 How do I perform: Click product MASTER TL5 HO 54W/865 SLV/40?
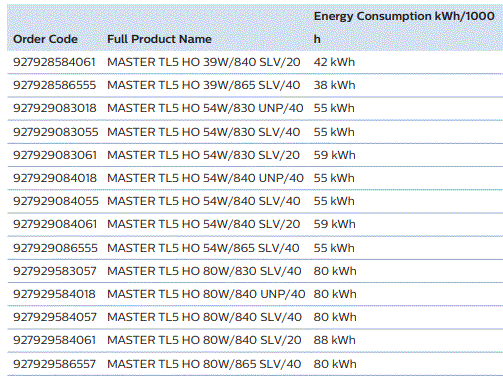203,248
